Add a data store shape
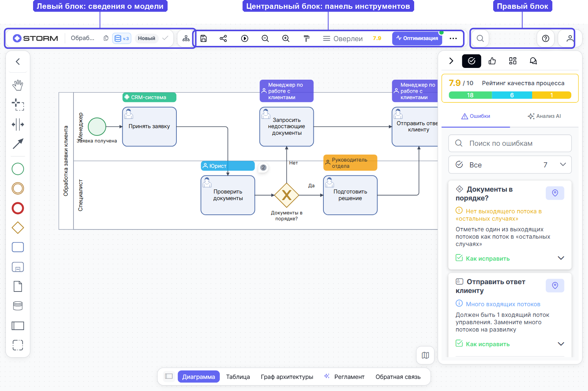This screenshot has height=391, width=588. pyautogui.click(x=18, y=306)
